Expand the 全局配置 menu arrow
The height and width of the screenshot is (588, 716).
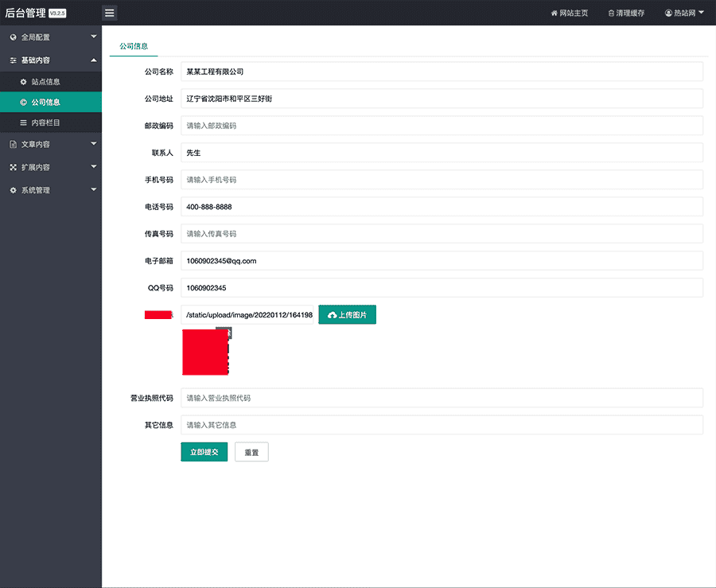coord(94,37)
